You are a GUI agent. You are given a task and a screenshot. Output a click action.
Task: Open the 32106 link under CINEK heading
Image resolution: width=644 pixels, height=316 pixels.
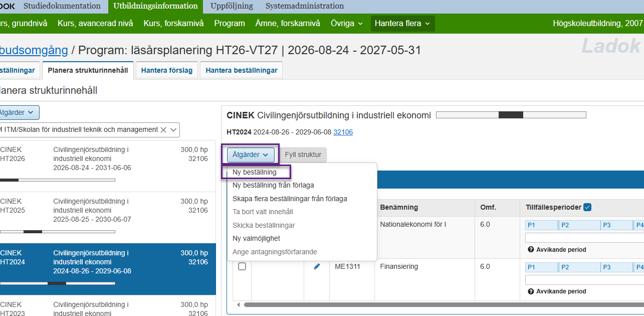[343, 132]
